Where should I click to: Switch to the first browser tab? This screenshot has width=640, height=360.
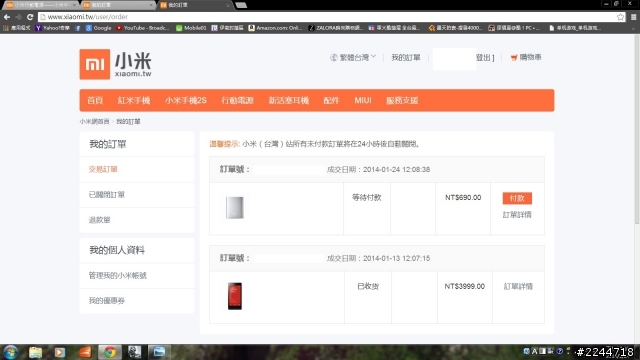click(40, 5)
